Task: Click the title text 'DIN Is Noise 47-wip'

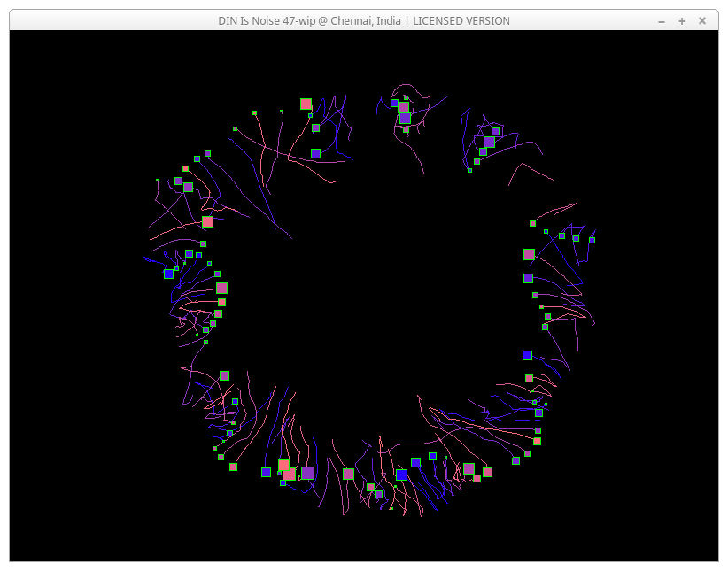Action: pos(267,21)
